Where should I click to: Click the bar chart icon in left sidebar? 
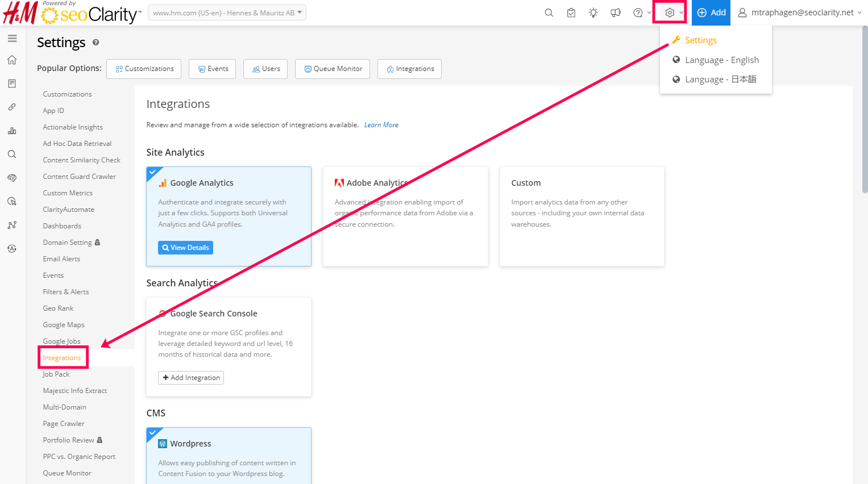(x=12, y=131)
